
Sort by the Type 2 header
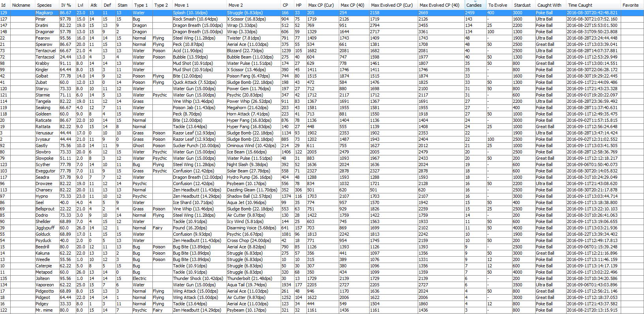click(x=162, y=5)
